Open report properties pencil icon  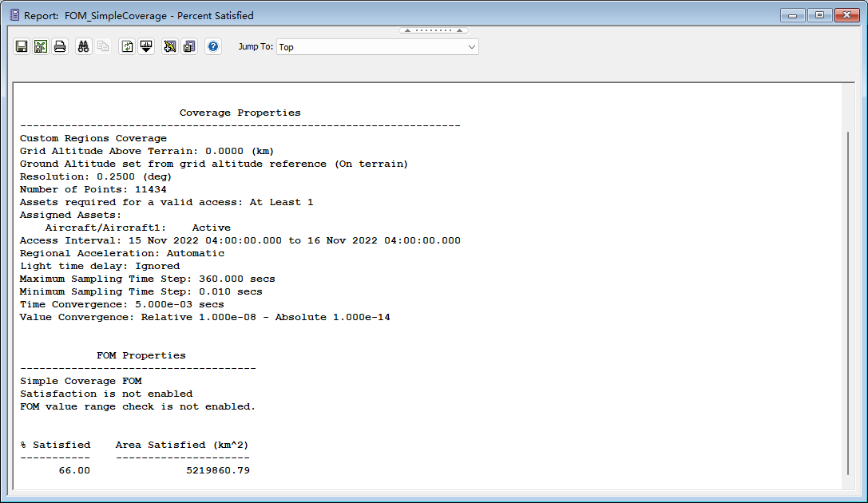pos(170,47)
